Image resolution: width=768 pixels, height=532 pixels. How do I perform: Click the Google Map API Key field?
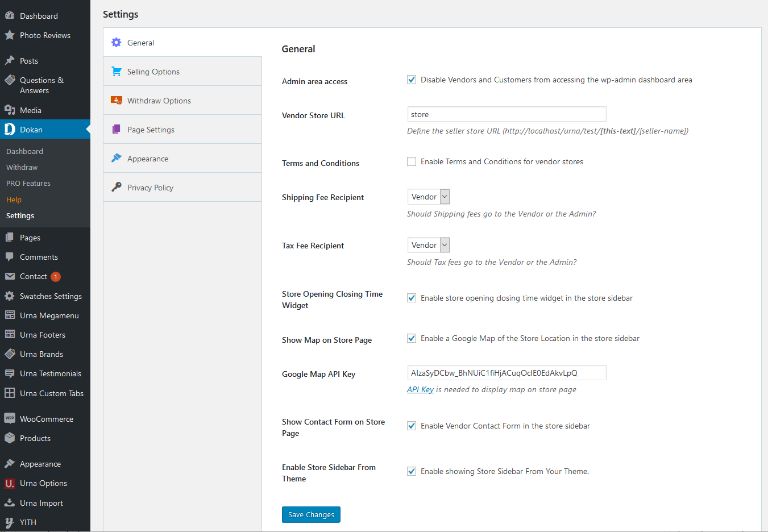507,373
